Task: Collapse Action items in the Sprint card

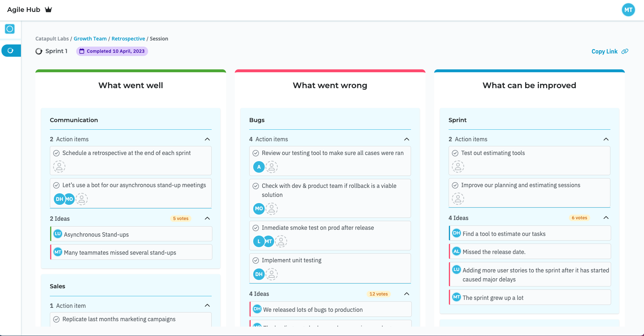Action: point(606,139)
